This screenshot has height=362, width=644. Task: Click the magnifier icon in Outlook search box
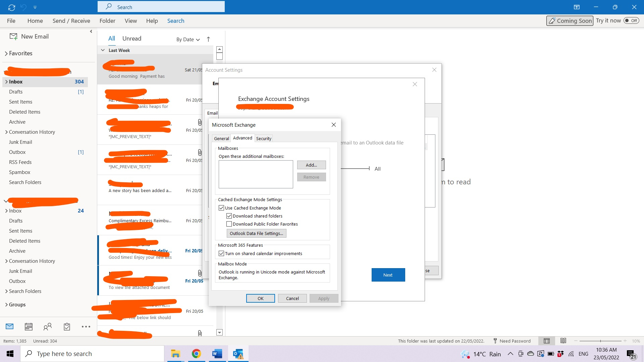point(109,7)
